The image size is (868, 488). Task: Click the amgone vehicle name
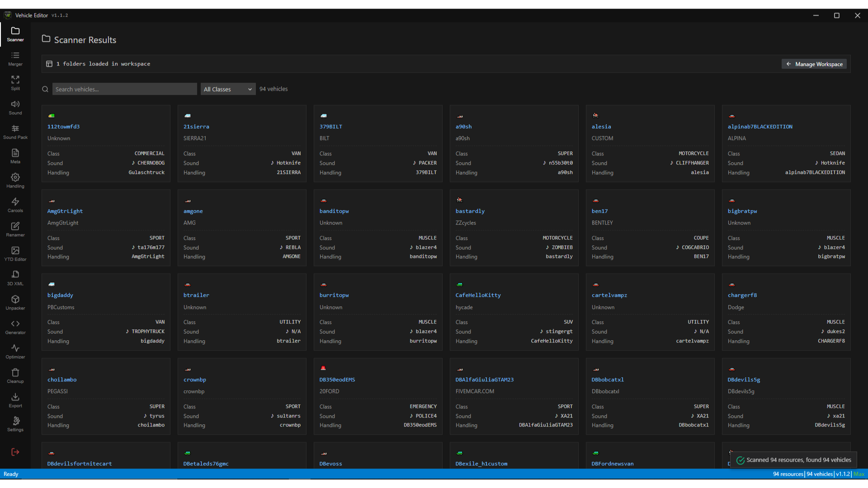click(x=193, y=211)
